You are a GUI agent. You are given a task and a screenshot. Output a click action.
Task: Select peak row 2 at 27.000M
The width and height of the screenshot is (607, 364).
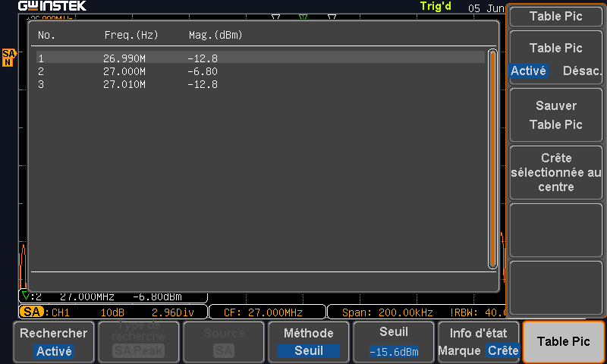(x=260, y=71)
